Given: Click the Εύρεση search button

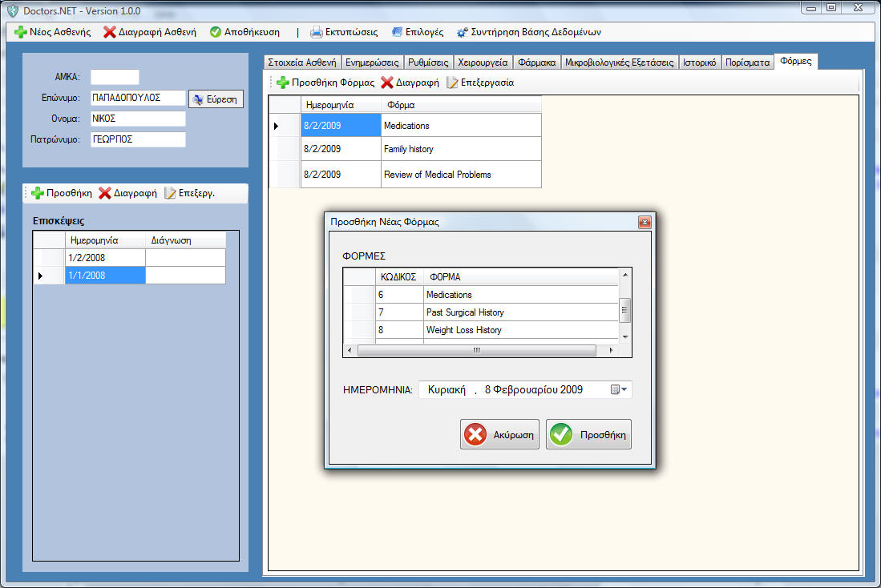Looking at the screenshot, I should [x=216, y=99].
